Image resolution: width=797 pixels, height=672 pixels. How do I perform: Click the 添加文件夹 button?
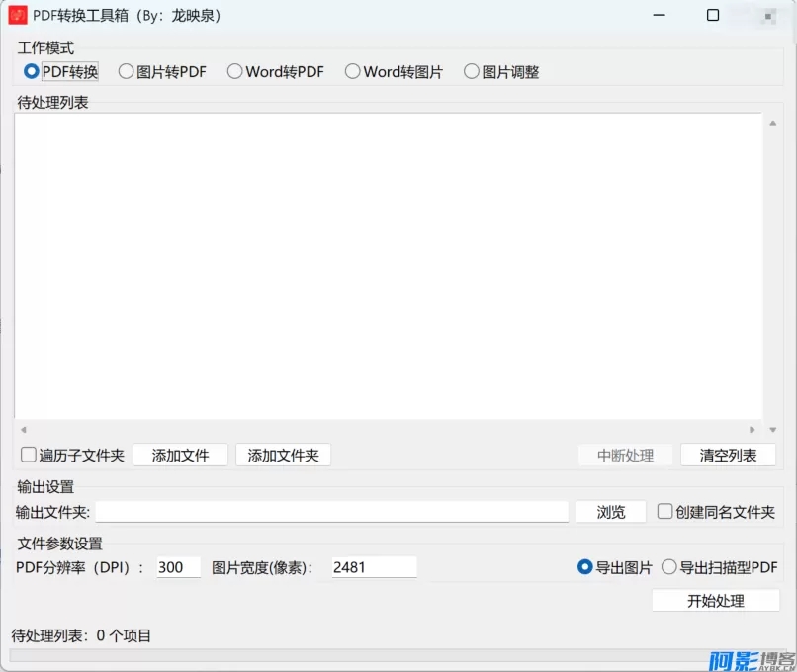click(x=283, y=455)
